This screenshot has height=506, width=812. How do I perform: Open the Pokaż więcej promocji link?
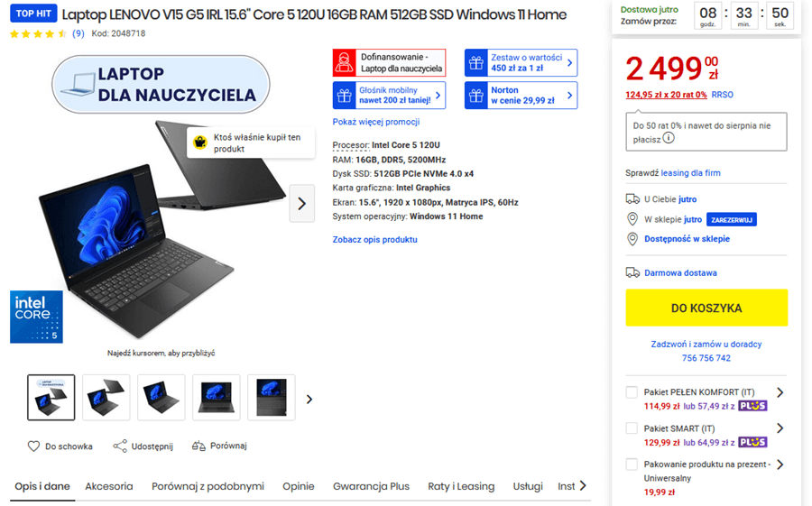[376, 122]
